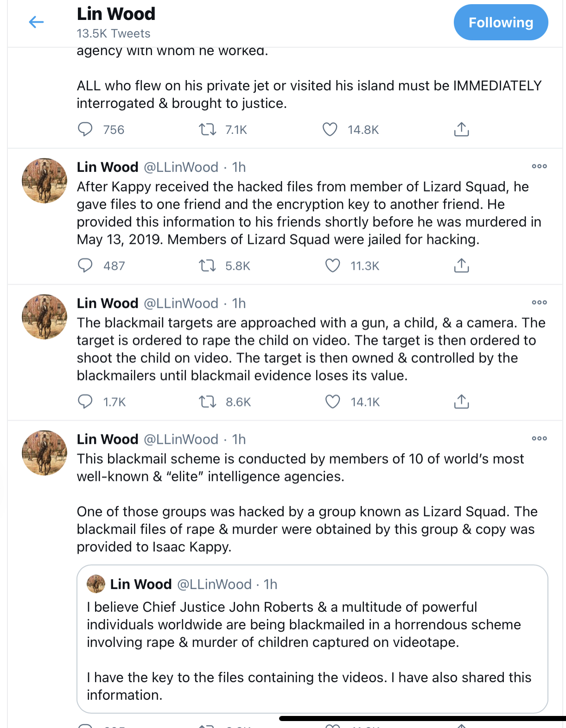
Task: Reply to the tweet with 487 comments
Action: [85, 266]
